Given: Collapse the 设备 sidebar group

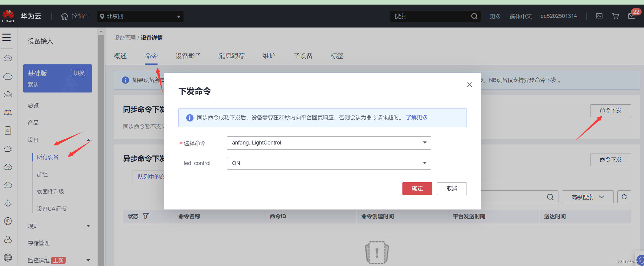Looking at the screenshot, I should click(88, 140).
